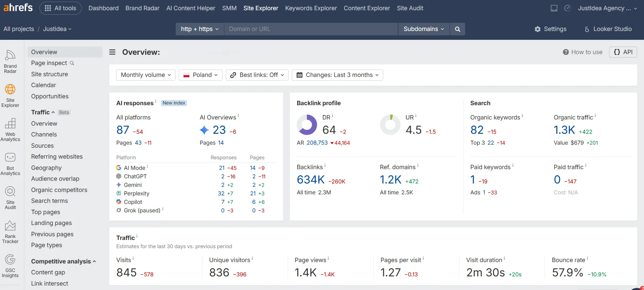
Task: Click the 1.2K Ref. domains value
Action: click(391, 179)
